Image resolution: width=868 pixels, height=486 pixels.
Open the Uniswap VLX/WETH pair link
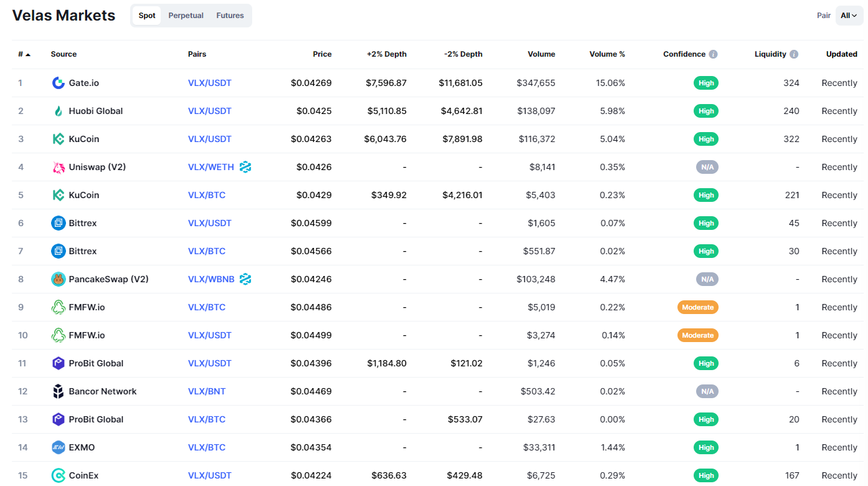[211, 167]
